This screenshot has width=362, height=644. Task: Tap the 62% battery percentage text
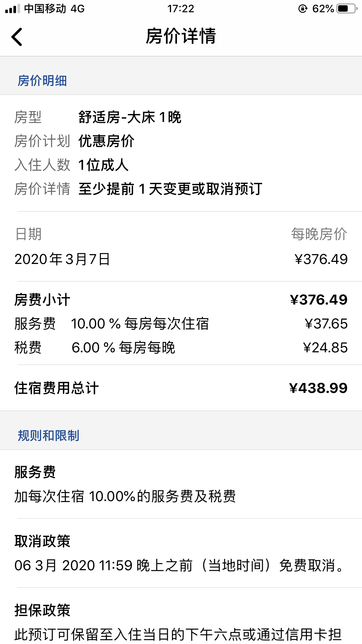[x=323, y=9]
